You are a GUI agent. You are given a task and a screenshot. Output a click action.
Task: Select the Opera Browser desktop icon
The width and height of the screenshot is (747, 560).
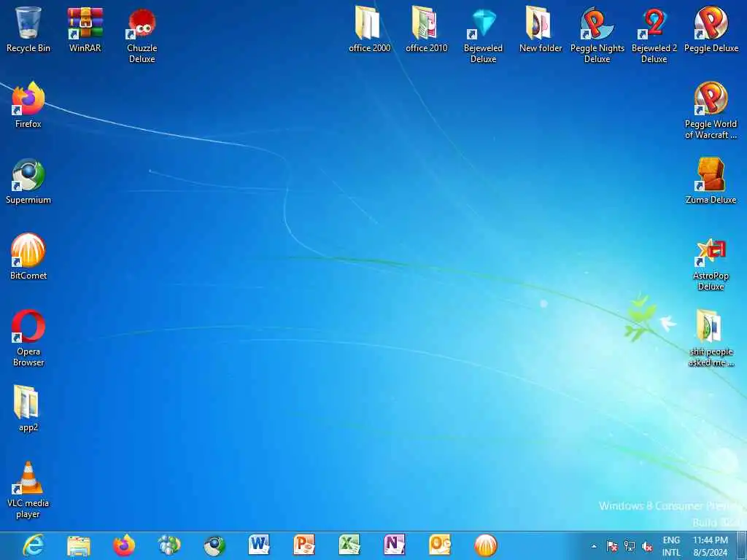28,338
